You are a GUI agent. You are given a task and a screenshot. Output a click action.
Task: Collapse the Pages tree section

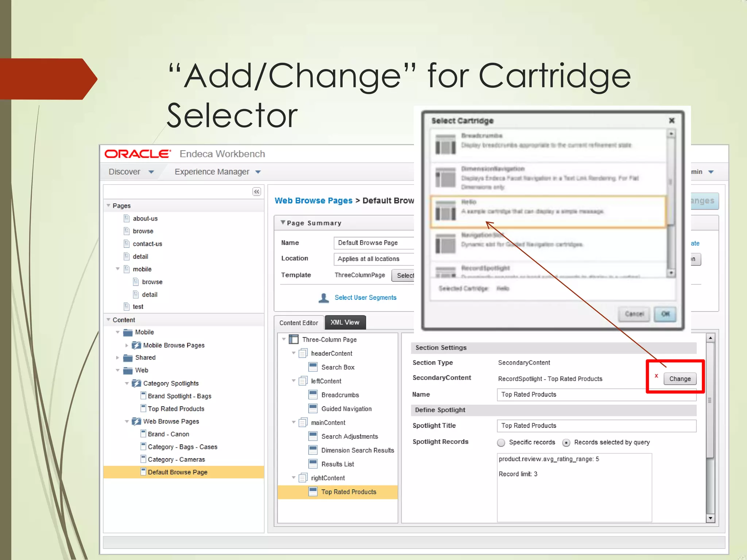(108, 206)
